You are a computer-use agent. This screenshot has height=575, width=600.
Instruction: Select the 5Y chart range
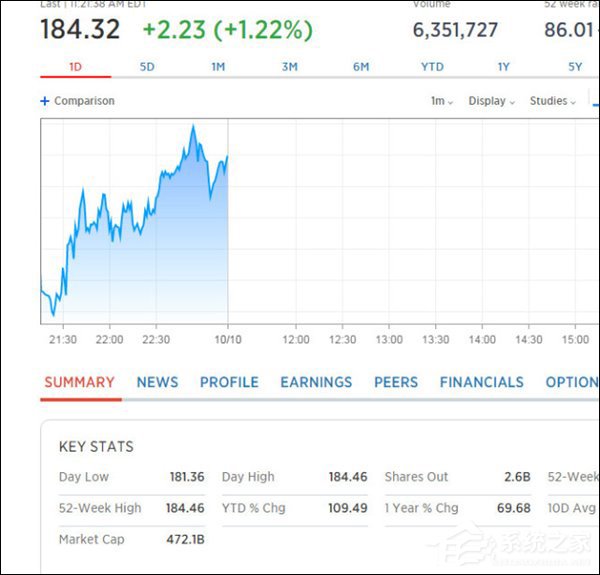575,67
